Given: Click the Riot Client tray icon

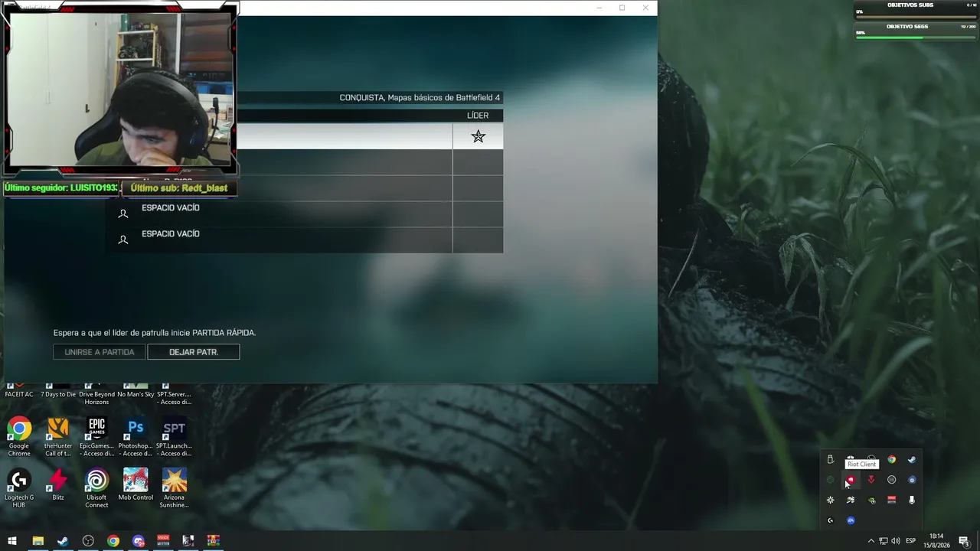Looking at the screenshot, I should (x=851, y=480).
